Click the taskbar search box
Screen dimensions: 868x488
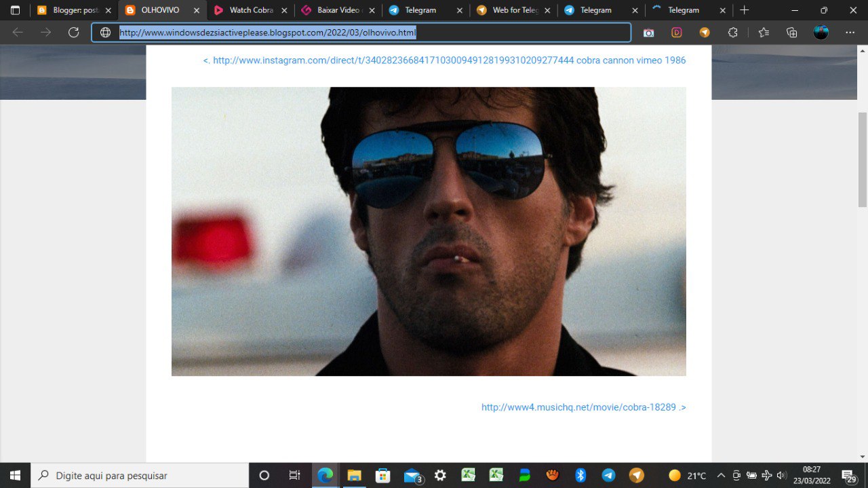point(140,475)
